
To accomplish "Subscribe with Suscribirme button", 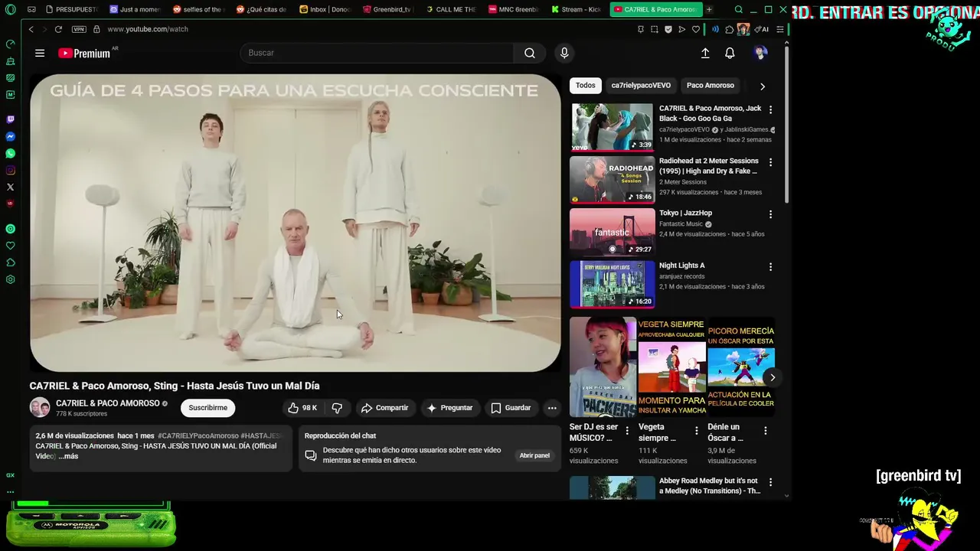I will tap(208, 408).
